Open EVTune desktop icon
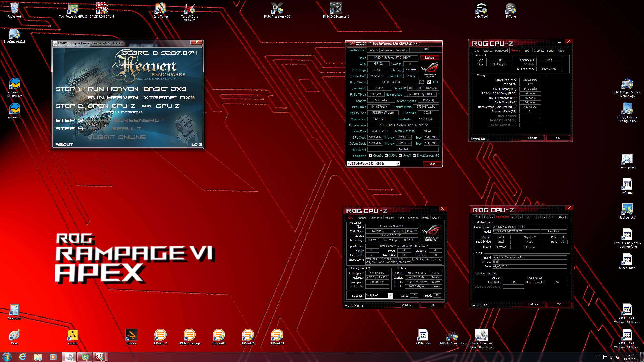Viewport: 644px width, 362px height. pyautogui.click(x=510, y=11)
